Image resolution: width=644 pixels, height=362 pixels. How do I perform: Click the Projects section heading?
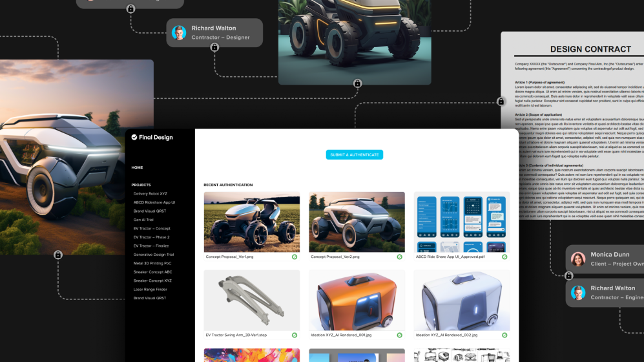click(141, 185)
